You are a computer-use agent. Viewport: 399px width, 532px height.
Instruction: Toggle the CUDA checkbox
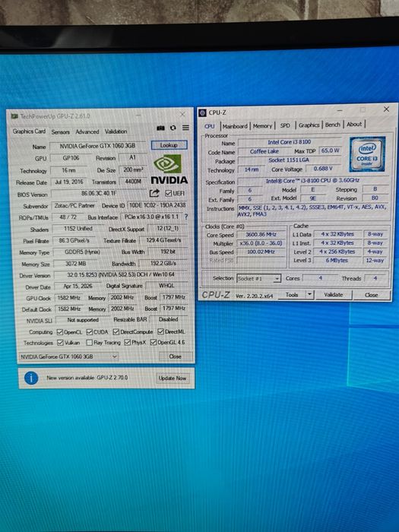coord(90,332)
